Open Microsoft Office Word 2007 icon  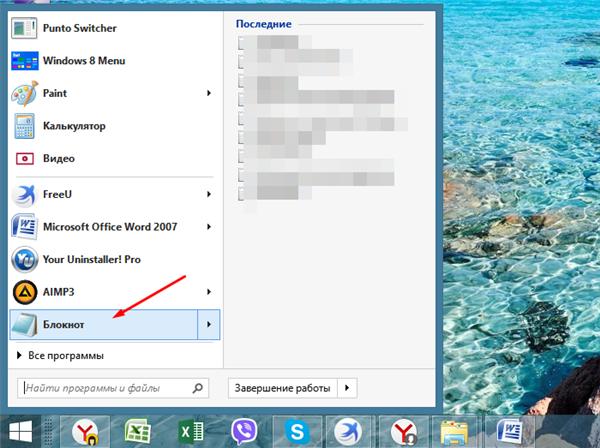pos(24,227)
